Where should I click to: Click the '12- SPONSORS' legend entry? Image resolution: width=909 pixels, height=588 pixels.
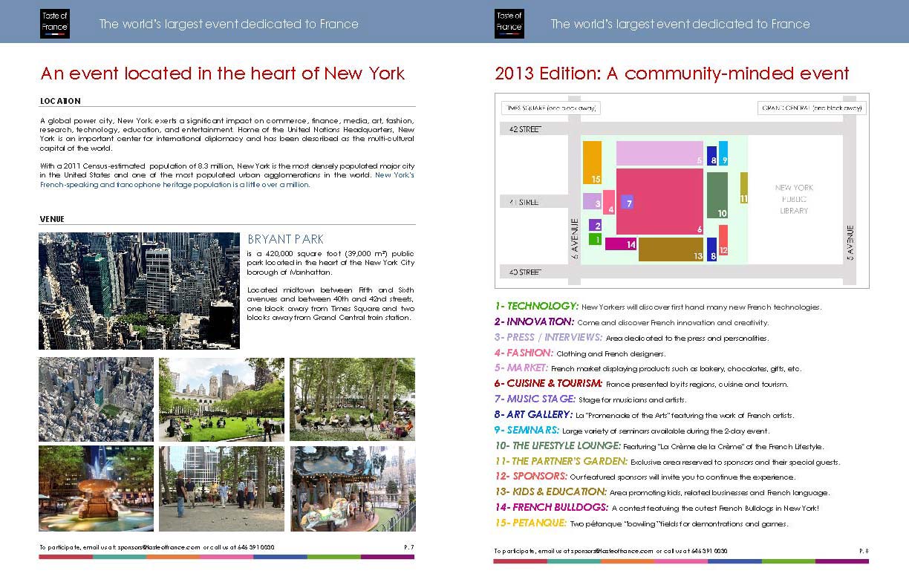click(531, 477)
